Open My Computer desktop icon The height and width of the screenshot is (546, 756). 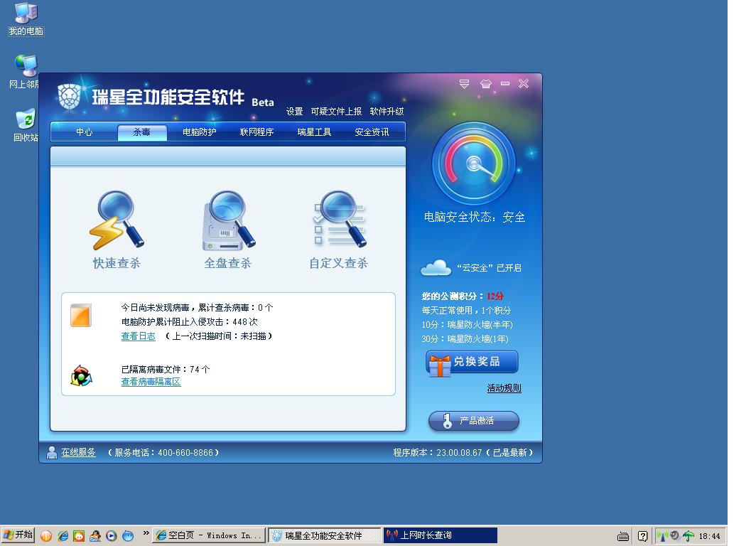(26, 19)
